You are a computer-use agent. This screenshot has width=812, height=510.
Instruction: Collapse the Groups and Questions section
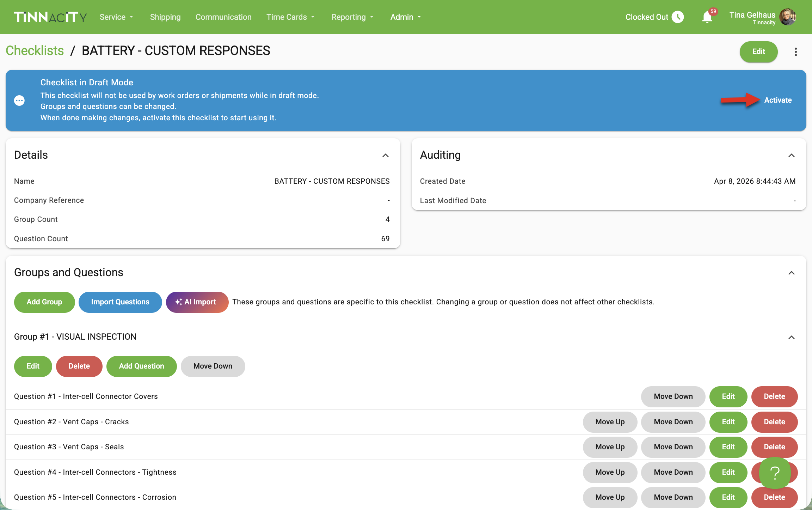pos(791,273)
